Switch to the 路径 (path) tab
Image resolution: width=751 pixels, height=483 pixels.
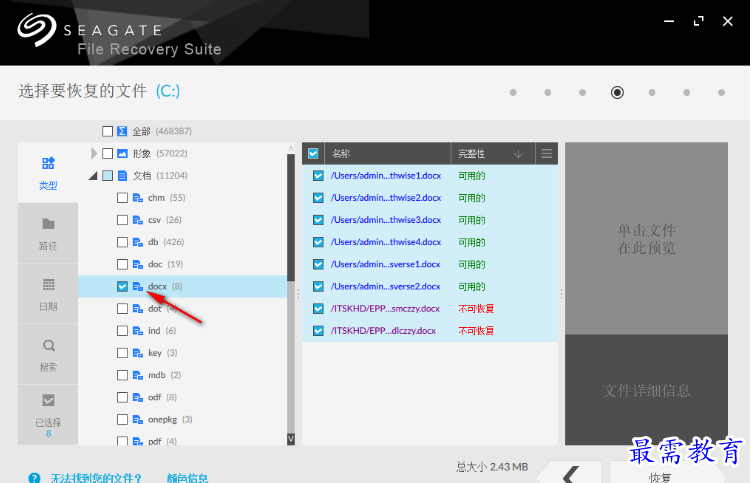pos(48,233)
